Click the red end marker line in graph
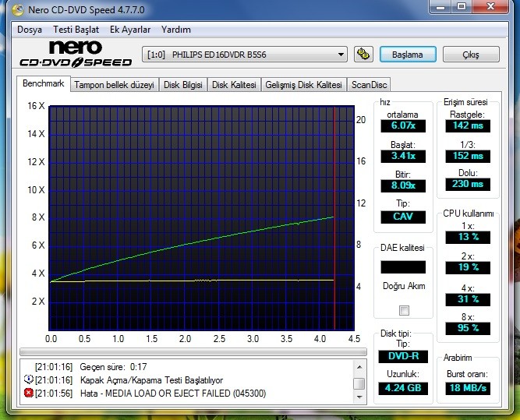 click(x=334, y=219)
